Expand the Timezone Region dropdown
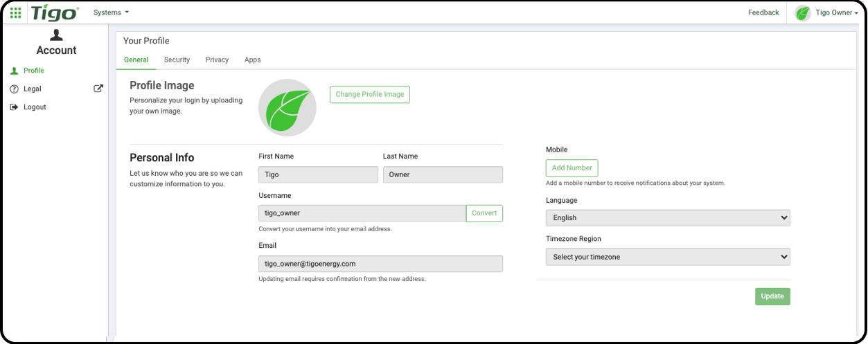 point(668,257)
